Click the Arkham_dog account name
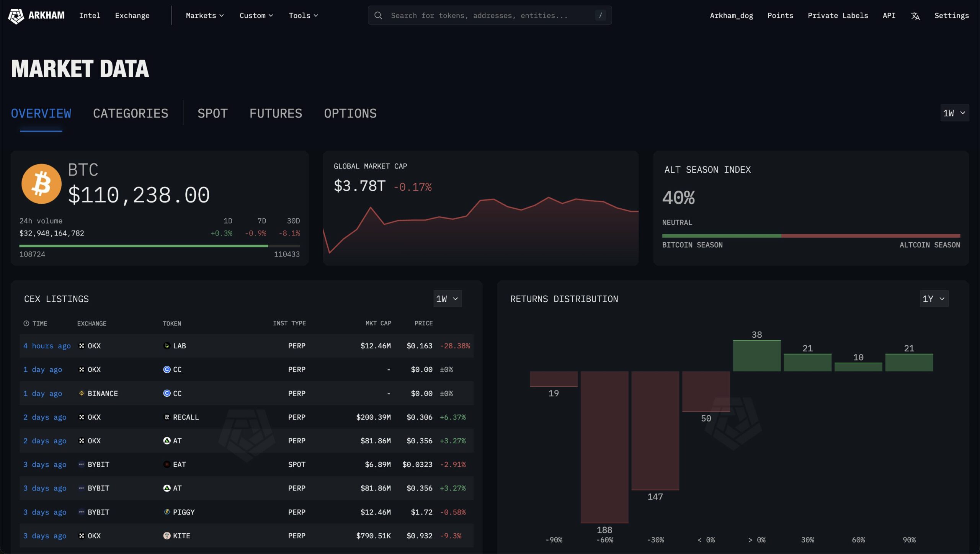Screen dimensions: 980x554 coord(731,15)
